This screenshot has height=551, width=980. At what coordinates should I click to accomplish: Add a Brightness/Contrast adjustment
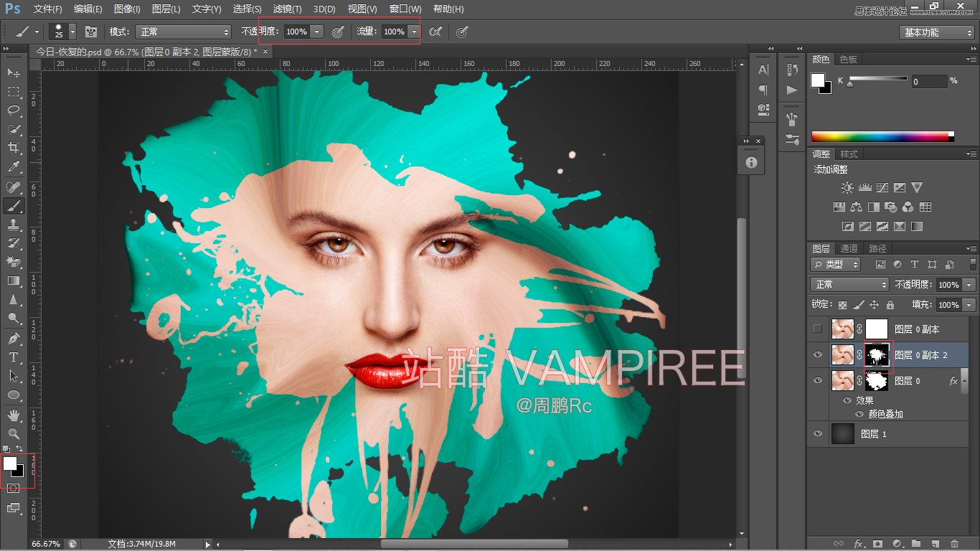847,188
